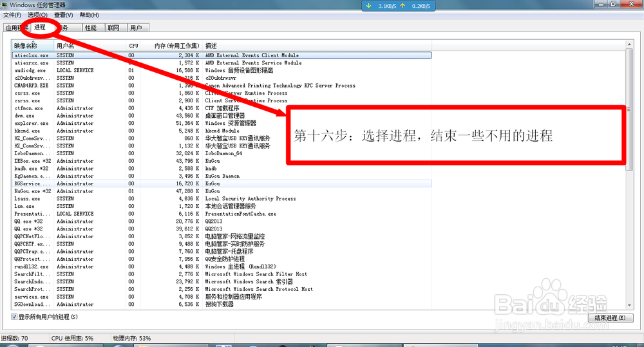
Task: Select the SearchInde process row
Action: (x=222, y=281)
